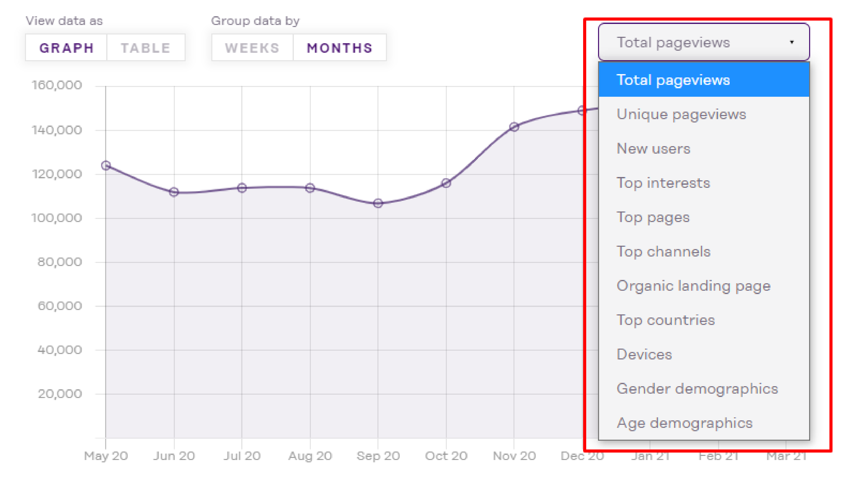
Task: Select Top channels from the menu
Action: tap(663, 251)
